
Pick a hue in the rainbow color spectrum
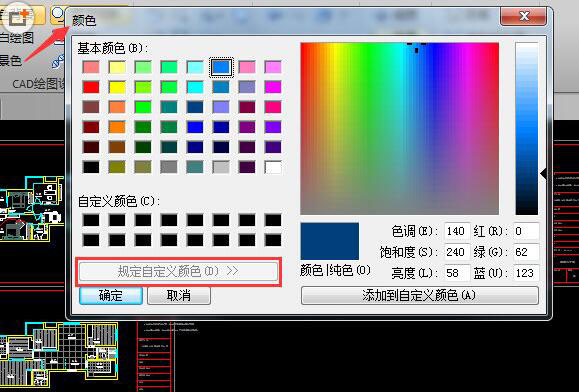(x=400, y=128)
